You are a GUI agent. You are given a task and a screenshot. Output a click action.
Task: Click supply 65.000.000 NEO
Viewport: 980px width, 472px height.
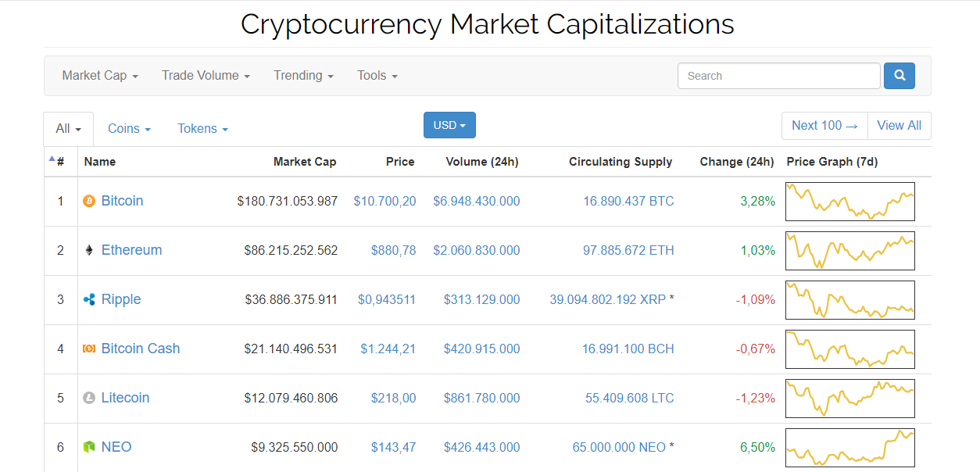619,447
